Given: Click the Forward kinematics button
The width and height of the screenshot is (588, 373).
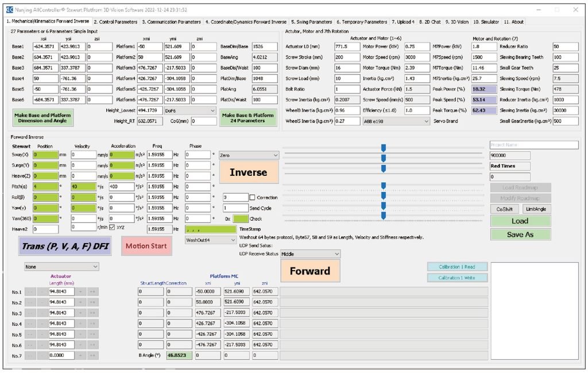Looking at the screenshot, I should pyautogui.click(x=310, y=270).
